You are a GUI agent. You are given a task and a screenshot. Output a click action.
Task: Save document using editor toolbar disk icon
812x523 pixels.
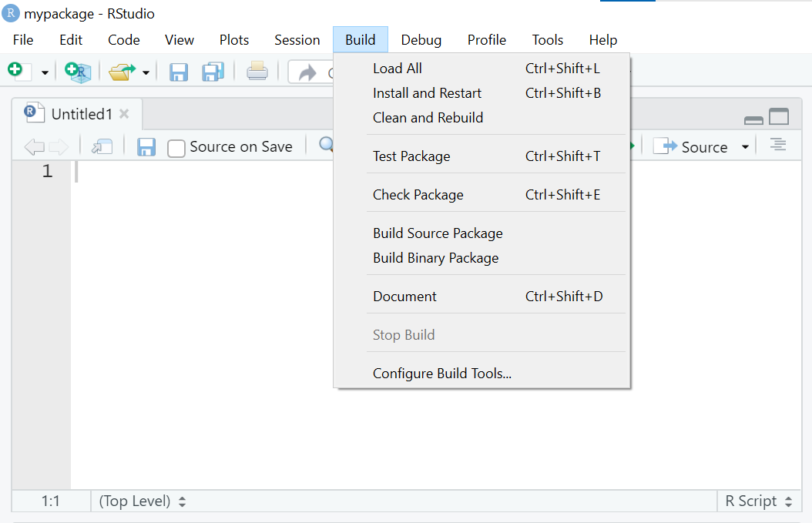146,147
